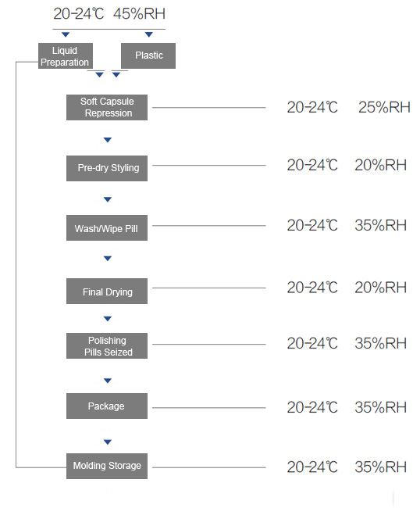Click the Liquid Preparation box

[66, 55]
